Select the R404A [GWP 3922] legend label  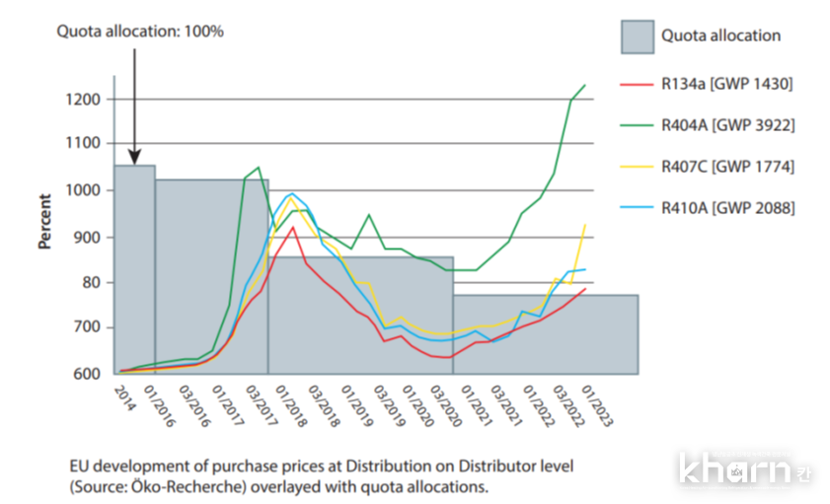point(727,125)
